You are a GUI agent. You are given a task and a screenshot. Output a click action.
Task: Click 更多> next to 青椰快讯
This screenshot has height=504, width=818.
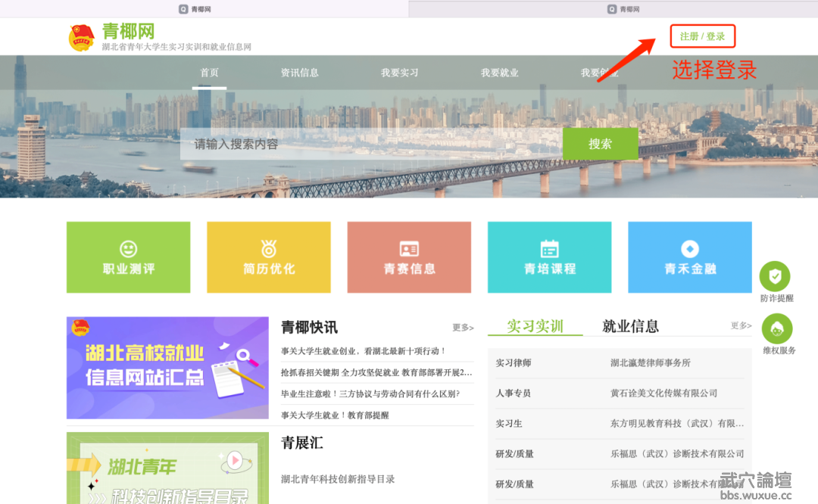click(x=463, y=328)
